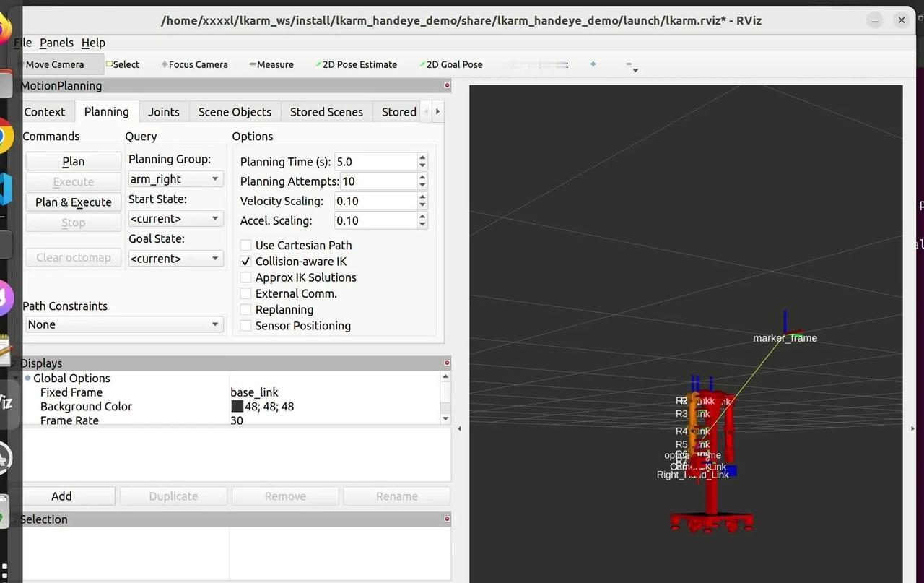The width and height of the screenshot is (924, 583).
Task: Activate the Focus Camera tool
Action: pos(194,64)
